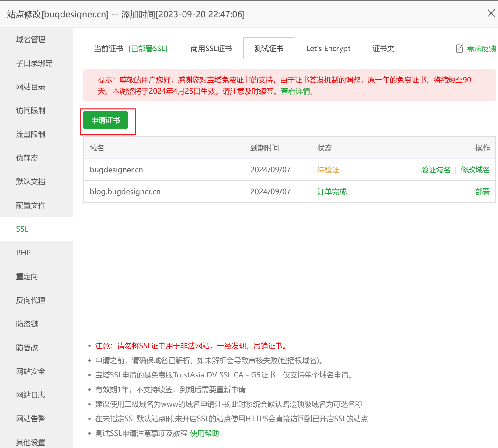Click the 到期时间 column header
The image size is (498, 448).
(x=265, y=148)
